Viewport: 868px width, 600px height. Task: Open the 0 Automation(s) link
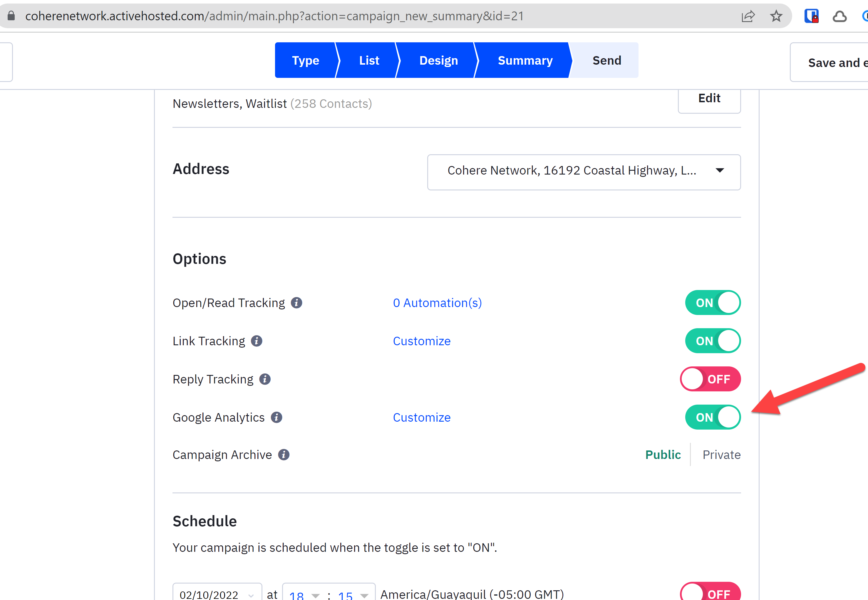coord(437,303)
